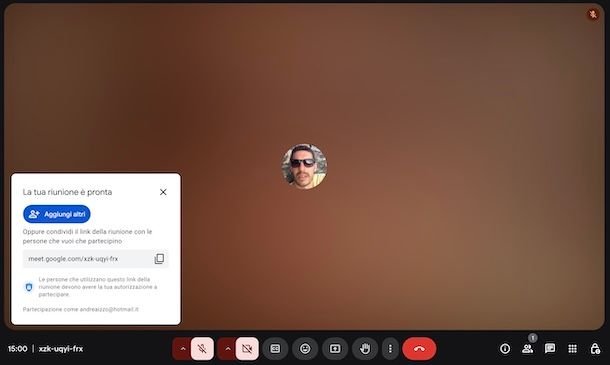
Task: Expand video settings chevron
Action: (x=228, y=349)
